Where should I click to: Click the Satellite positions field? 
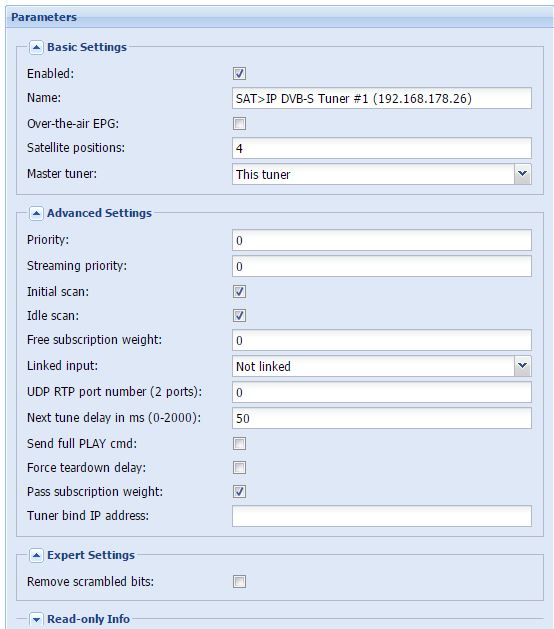[x=382, y=148]
